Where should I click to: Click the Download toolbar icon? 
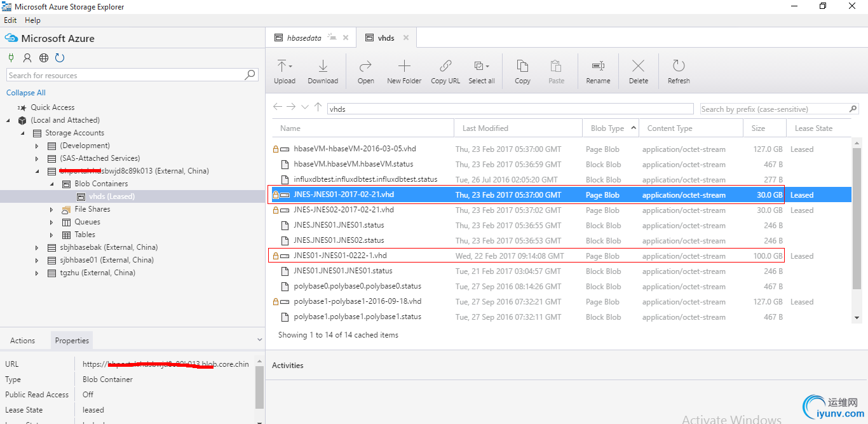coord(323,65)
